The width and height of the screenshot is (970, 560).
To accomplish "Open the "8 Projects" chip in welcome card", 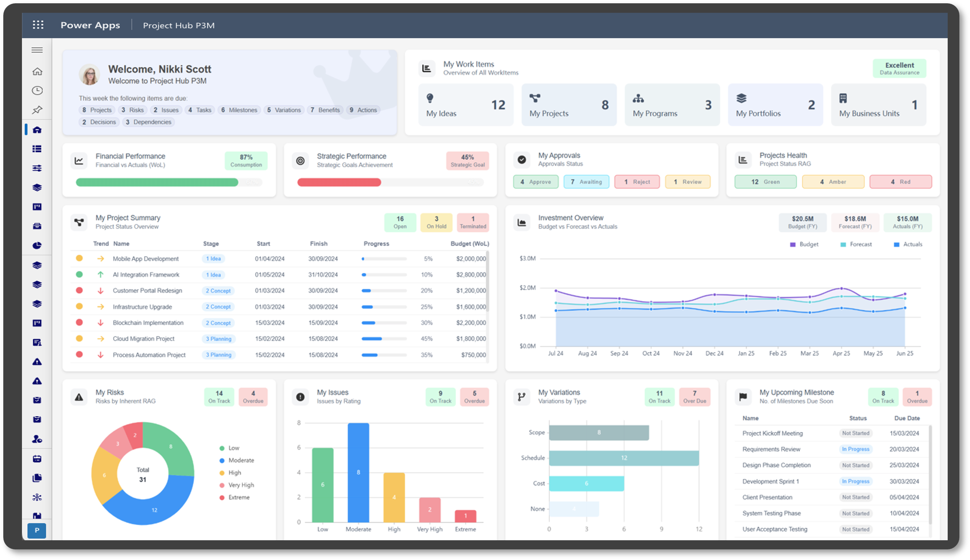I will tap(97, 110).
